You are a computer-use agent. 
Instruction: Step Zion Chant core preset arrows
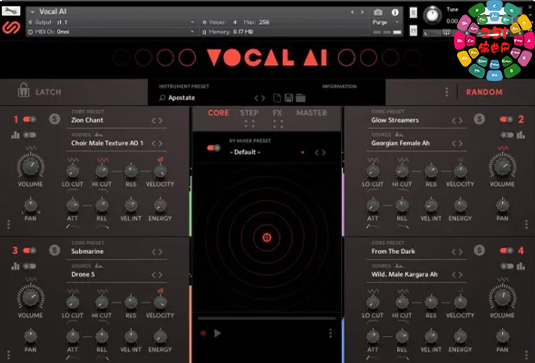[157, 120]
